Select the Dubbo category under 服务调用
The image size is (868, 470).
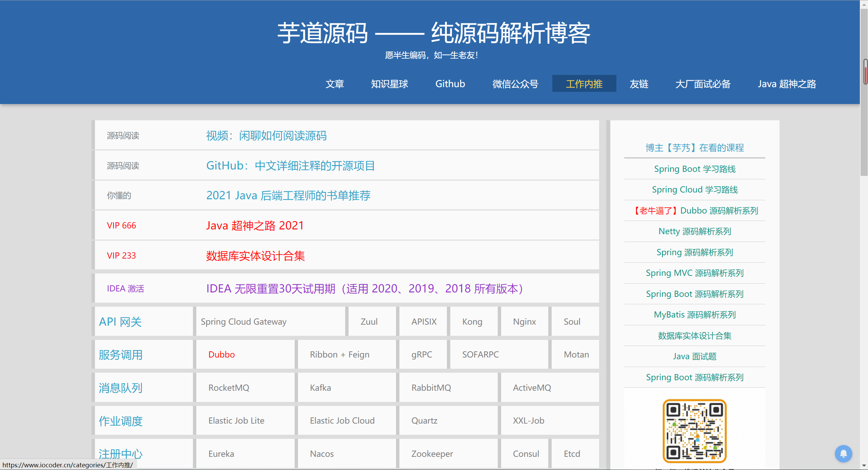[x=221, y=354]
